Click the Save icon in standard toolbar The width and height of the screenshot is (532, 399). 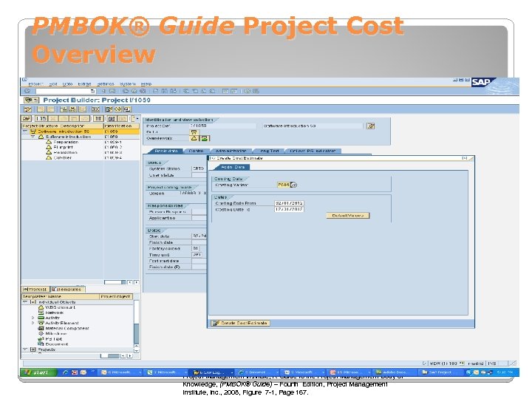click(x=112, y=91)
